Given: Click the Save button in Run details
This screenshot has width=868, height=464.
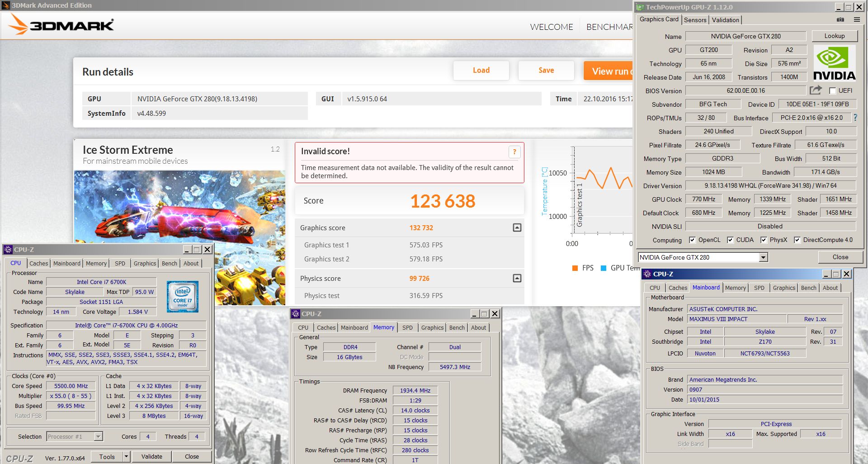Looking at the screenshot, I should point(546,70).
